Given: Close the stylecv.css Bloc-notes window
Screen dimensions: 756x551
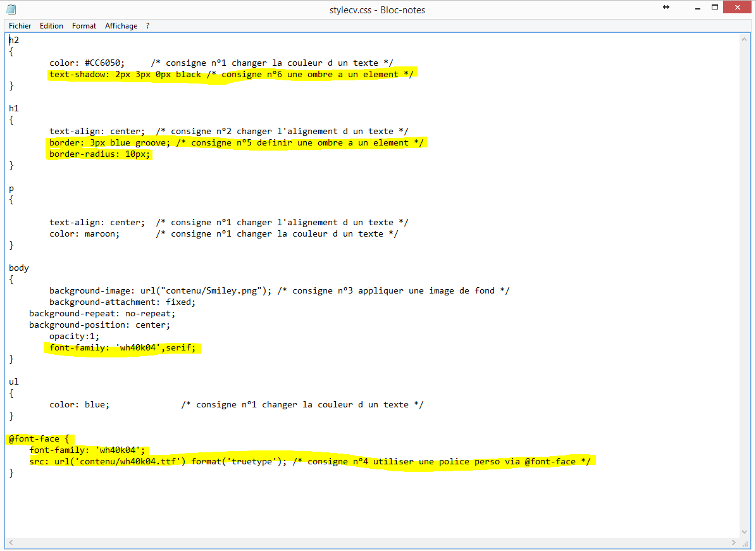Looking at the screenshot, I should tap(740, 8).
